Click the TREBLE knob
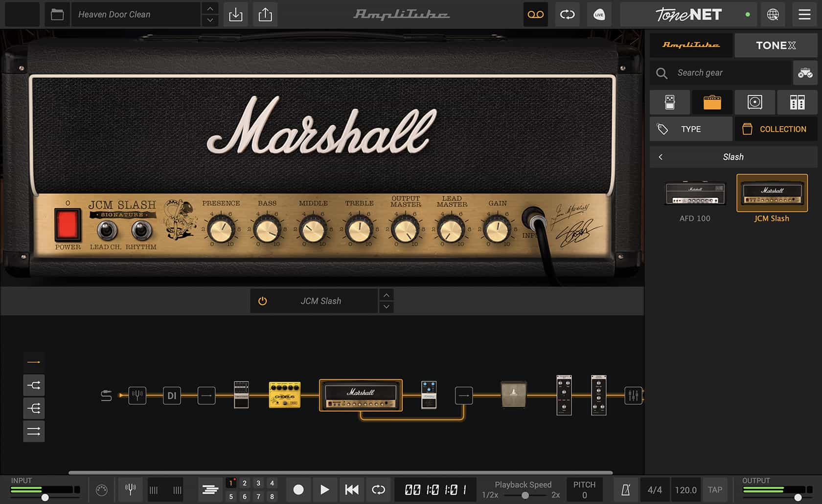The height and width of the screenshot is (504, 822). (x=359, y=229)
